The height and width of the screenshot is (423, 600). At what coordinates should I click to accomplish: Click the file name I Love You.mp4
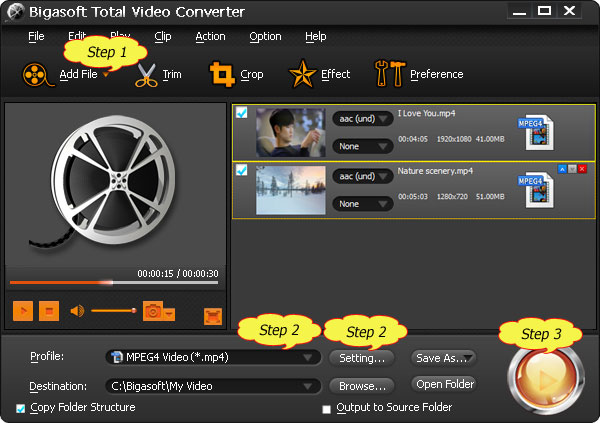tap(426, 113)
